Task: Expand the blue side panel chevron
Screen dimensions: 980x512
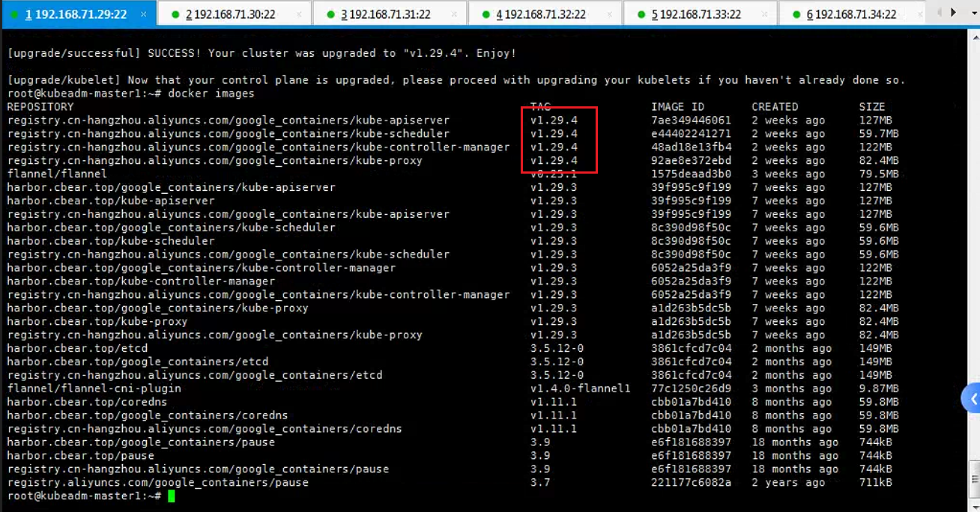Action: pos(972,398)
